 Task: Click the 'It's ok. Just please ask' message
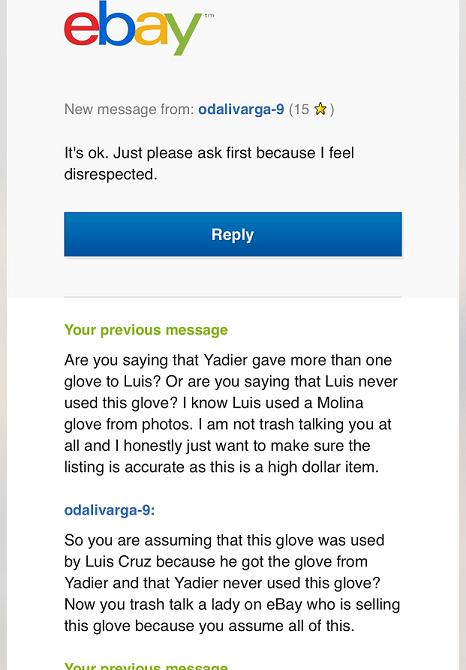click(x=209, y=164)
